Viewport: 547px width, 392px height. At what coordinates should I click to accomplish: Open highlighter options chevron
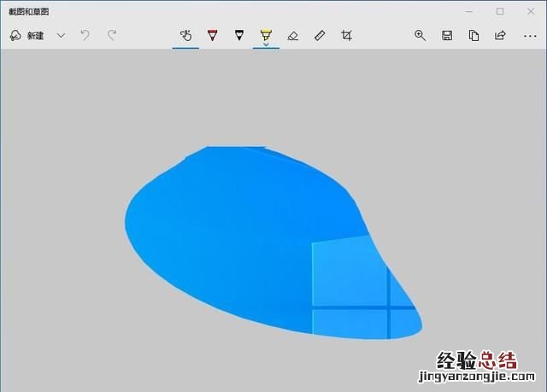click(x=266, y=44)
